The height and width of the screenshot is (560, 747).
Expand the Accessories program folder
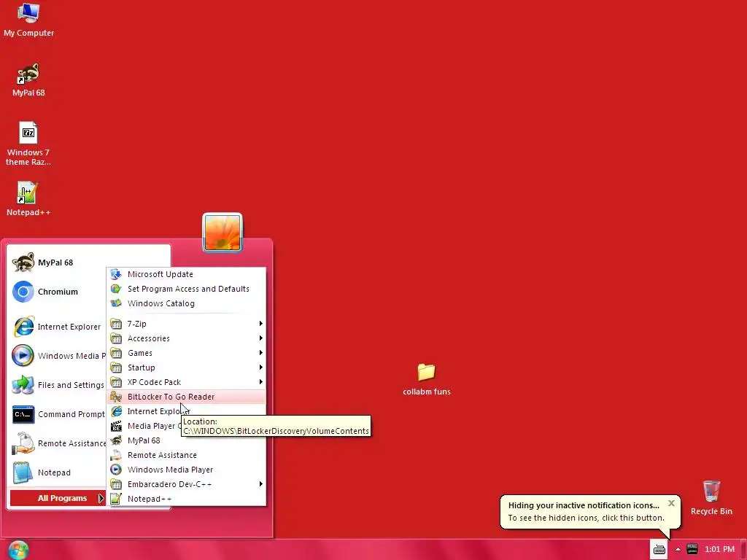186,338
